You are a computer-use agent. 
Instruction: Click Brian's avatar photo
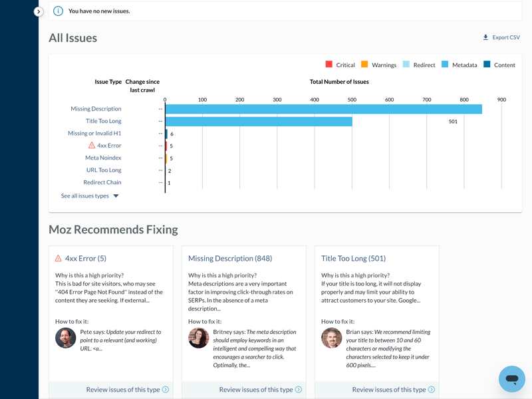[331, 338]
